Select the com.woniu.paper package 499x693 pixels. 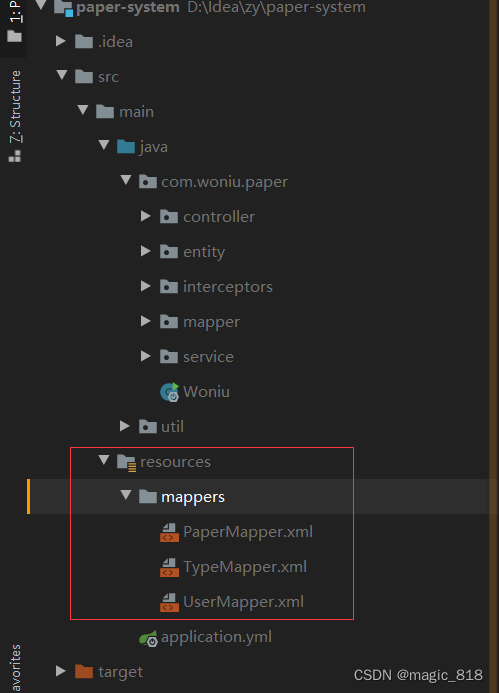tap(225, 182)
